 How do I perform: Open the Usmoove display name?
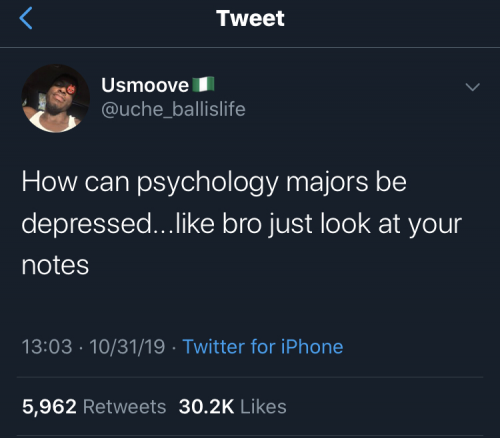click(x=145, y=85)
